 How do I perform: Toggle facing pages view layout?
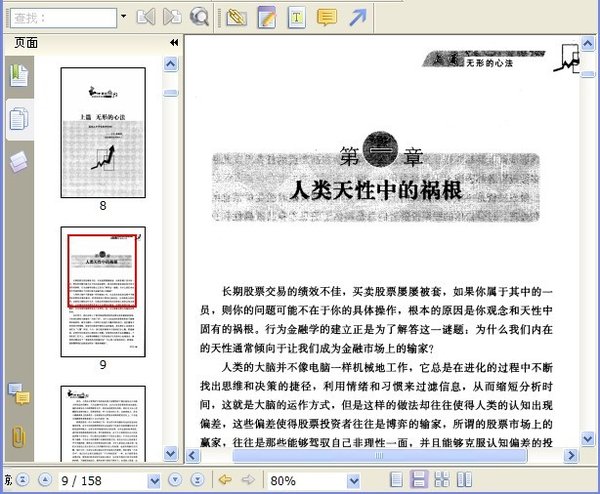coord(442,480)
